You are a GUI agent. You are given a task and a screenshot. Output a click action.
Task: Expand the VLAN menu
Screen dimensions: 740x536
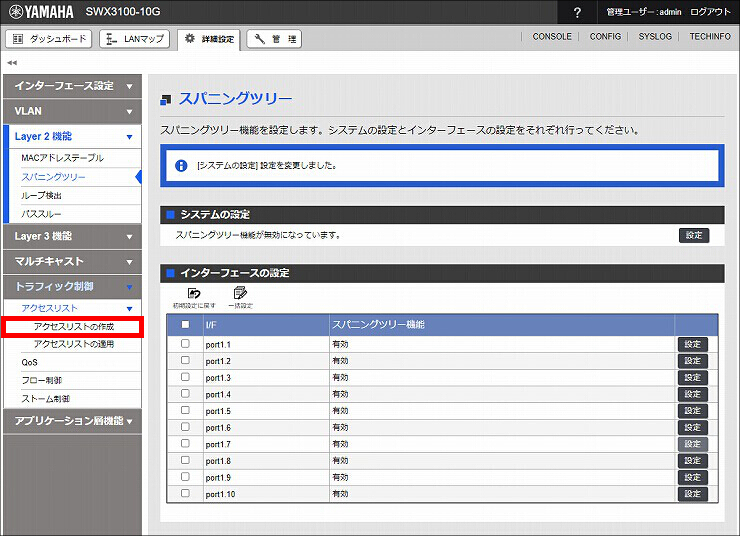(x=72, y=111)
